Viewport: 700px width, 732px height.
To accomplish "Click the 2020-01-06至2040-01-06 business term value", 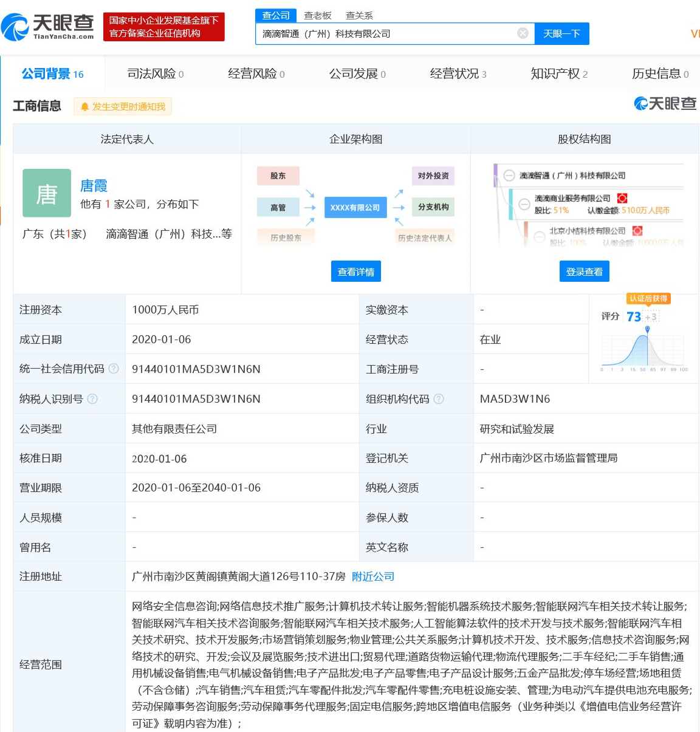I will (x=196, y=488).
